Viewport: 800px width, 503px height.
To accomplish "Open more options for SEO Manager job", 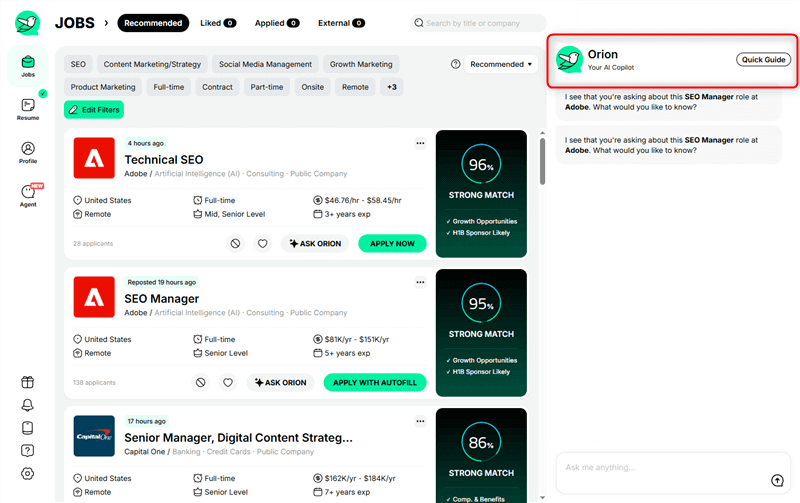I will 420,282.
